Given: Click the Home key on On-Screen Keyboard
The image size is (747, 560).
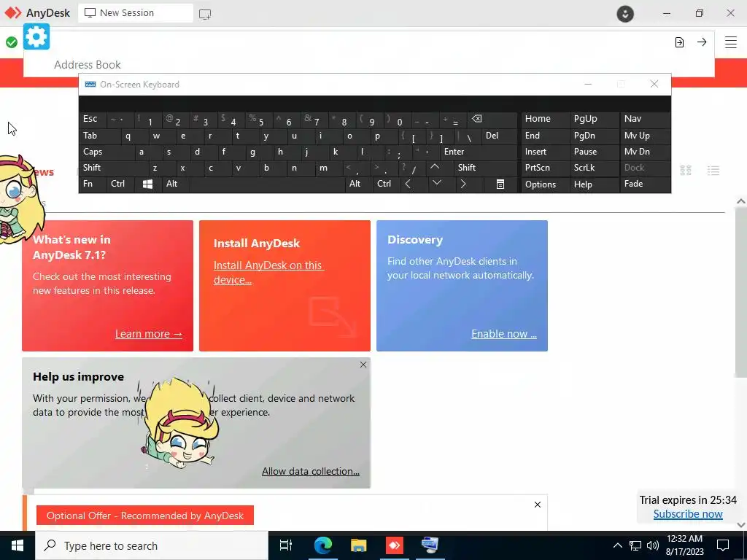Looking at the screenshot, I should point(545,119).
